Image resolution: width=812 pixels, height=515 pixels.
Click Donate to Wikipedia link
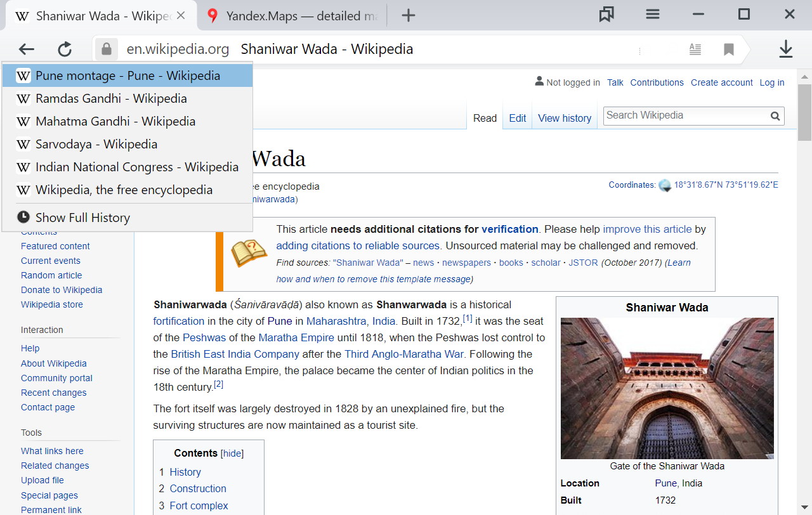[62, 290]
